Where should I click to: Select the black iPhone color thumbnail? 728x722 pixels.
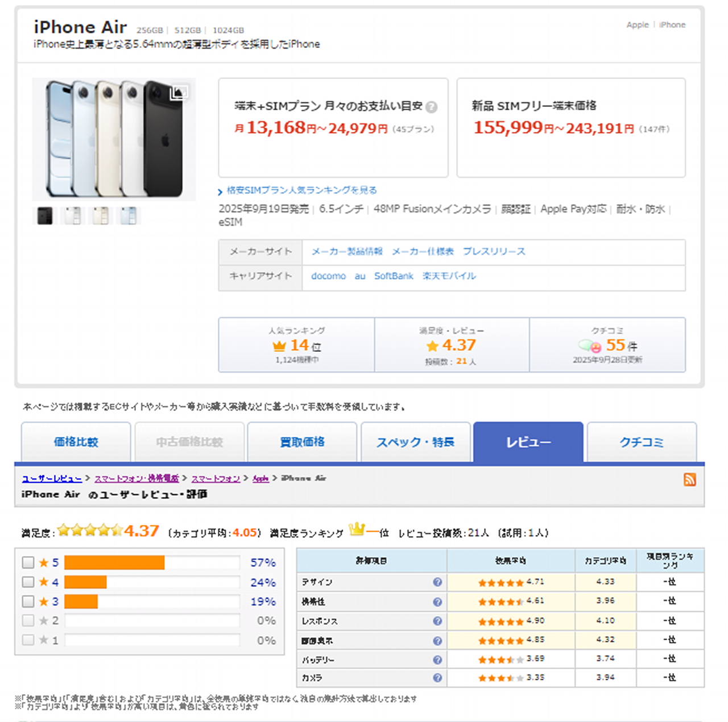(45, 216)
